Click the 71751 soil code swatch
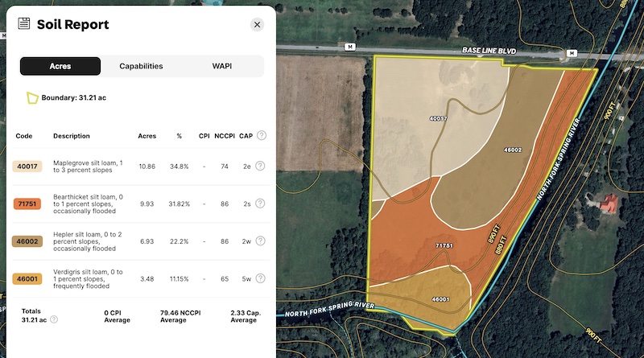 pos(27,204)
